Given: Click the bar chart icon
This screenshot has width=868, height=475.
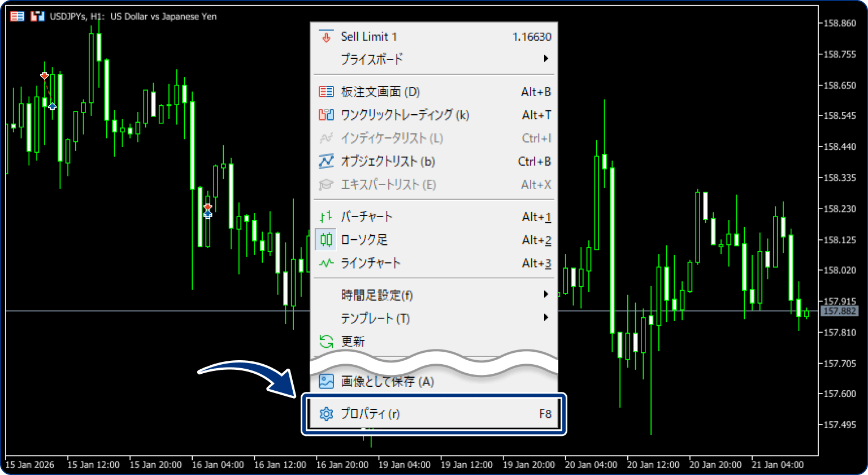Looking at the screenshot, I should click(325, 216).
